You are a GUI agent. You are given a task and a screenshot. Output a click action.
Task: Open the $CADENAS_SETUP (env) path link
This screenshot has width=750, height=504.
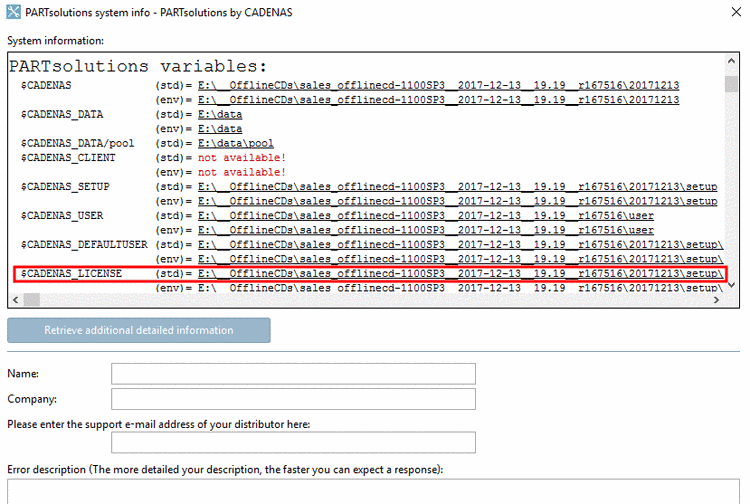pyautogui.click(x=458, y=201)
